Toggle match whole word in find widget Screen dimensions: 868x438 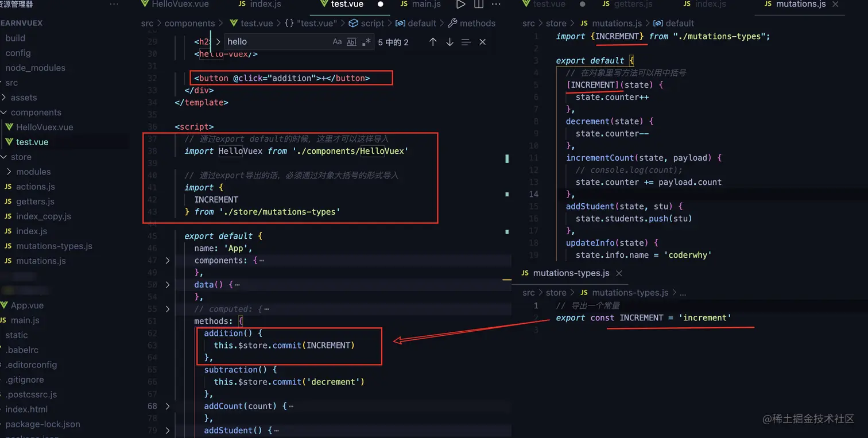[352, 42]
